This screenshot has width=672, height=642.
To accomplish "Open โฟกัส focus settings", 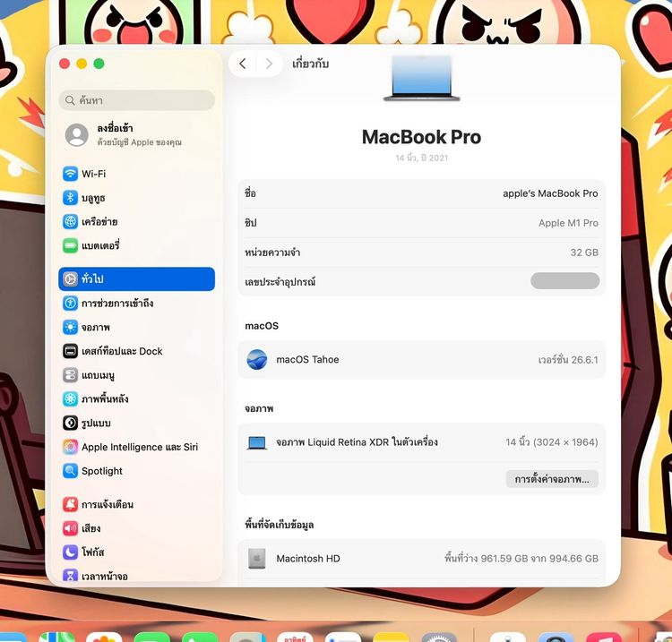I will (136, 552).
